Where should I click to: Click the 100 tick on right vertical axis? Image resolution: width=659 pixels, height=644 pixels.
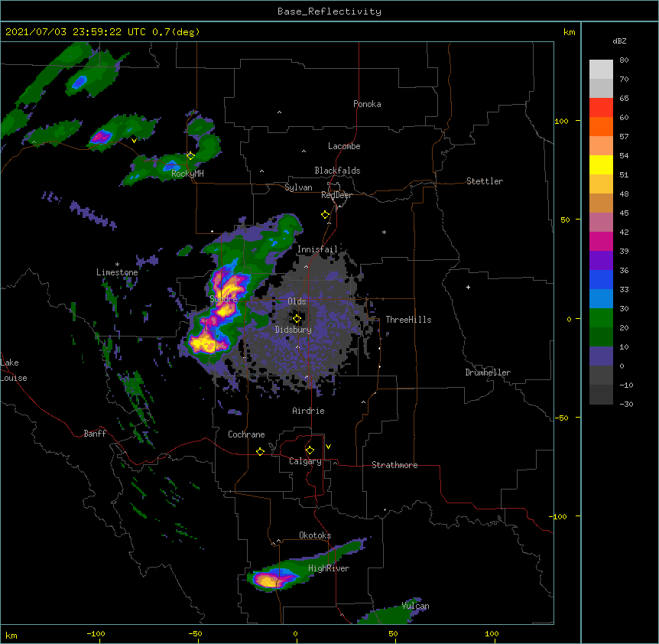coord(561,121)
